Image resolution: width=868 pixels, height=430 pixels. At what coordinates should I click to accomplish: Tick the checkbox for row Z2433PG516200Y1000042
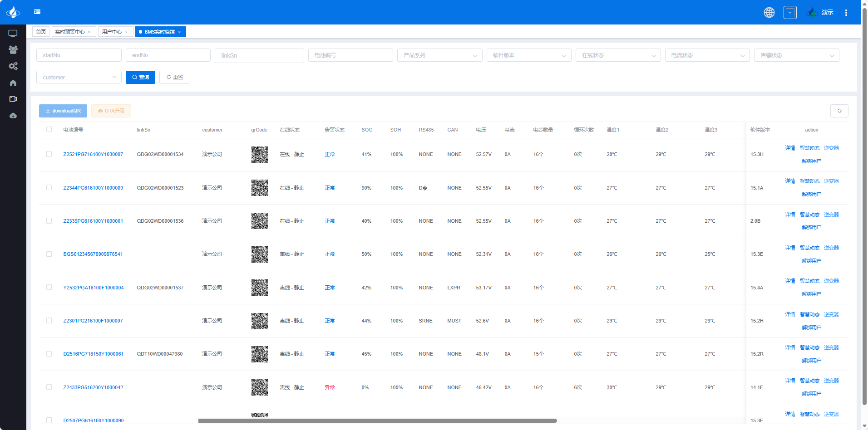[49, 387]
